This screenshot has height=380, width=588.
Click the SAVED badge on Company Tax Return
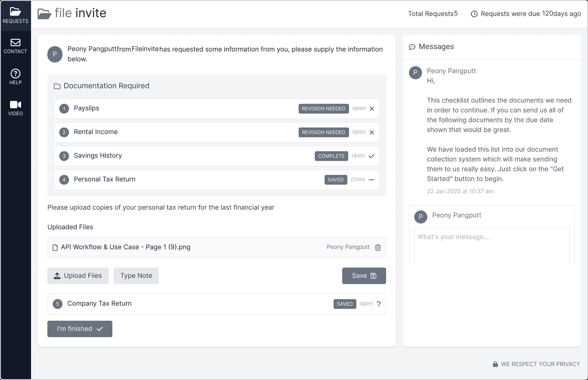(x=345, y=304)
